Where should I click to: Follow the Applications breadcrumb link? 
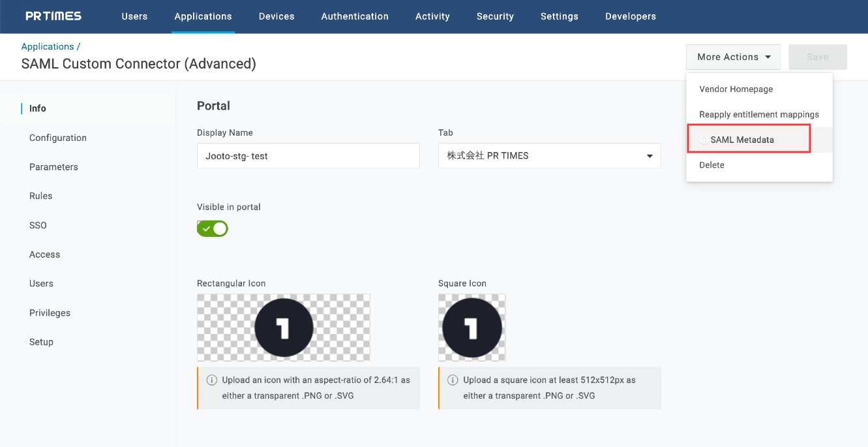point(48,47)
